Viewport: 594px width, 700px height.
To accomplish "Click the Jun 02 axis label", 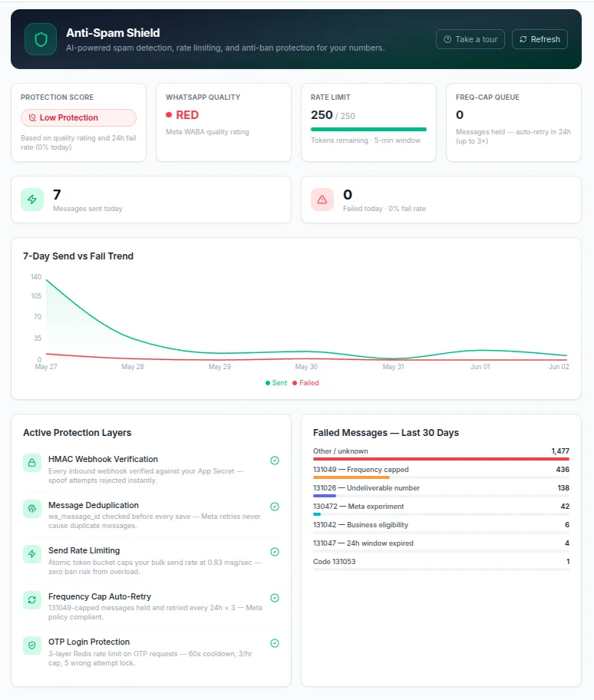I will (559, 367).
